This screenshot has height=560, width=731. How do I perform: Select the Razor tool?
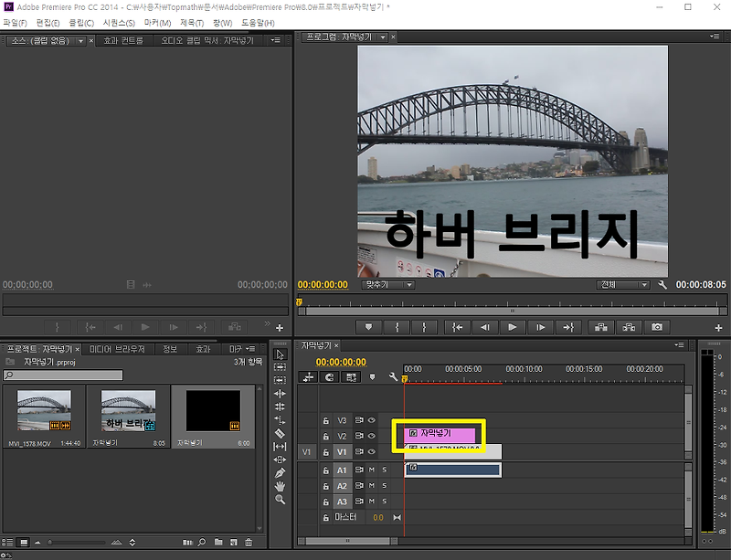(x=280, y=433)
